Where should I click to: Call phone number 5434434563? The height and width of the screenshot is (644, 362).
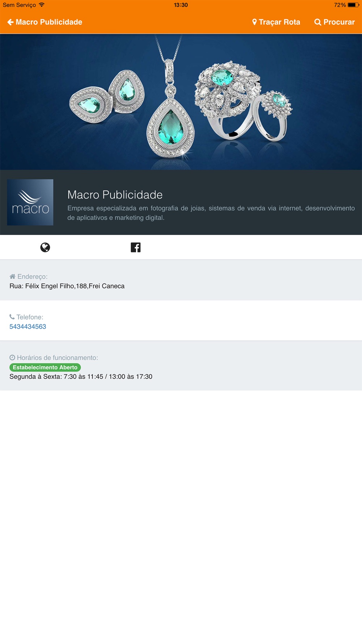28,327
